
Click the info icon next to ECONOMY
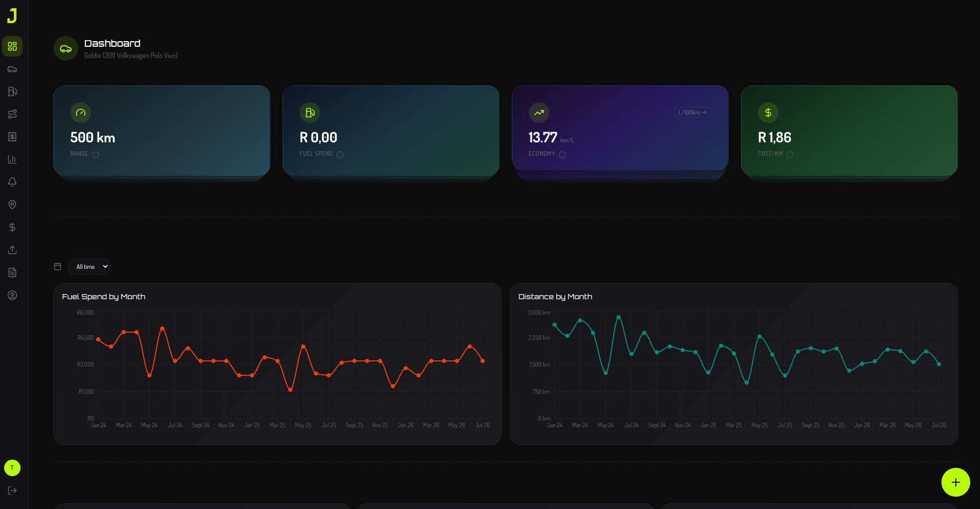coord(562,155)
